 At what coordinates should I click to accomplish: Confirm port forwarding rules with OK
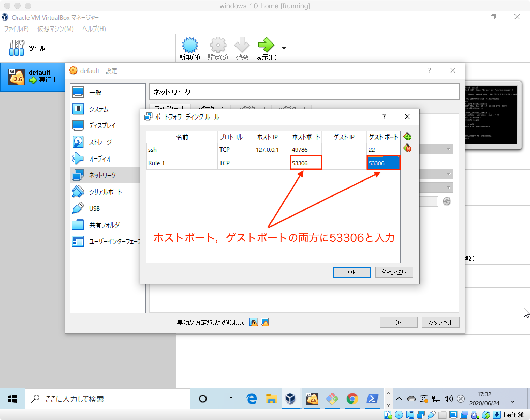point(352,272)
